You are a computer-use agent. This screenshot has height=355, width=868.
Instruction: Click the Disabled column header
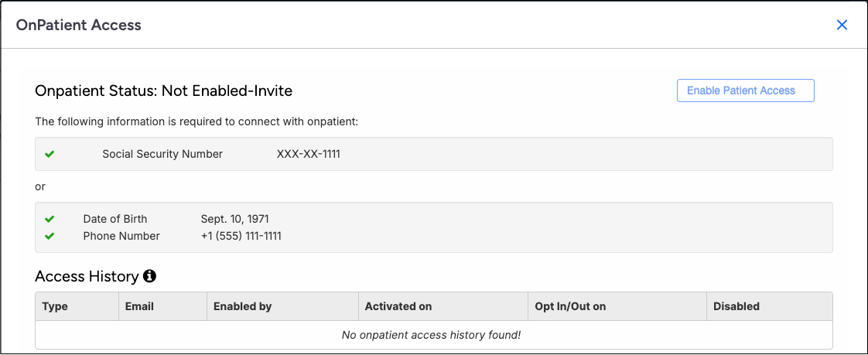(736, 306)
